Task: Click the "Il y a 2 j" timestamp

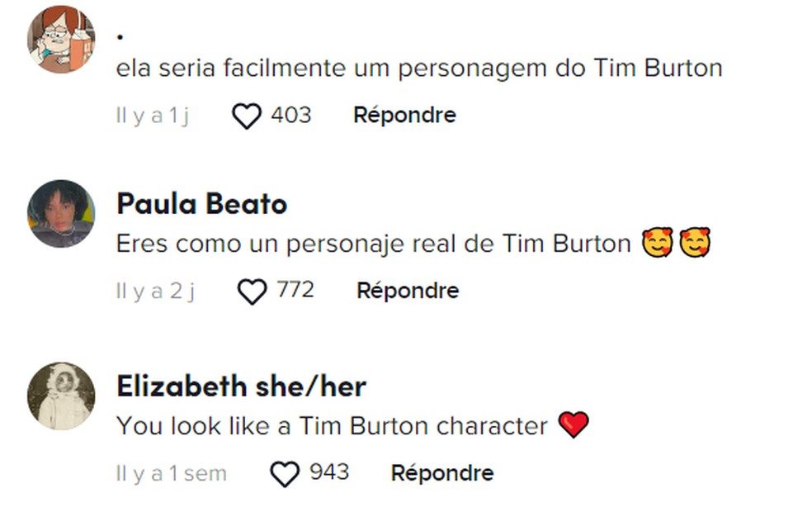Action: [x=155, y=292]
